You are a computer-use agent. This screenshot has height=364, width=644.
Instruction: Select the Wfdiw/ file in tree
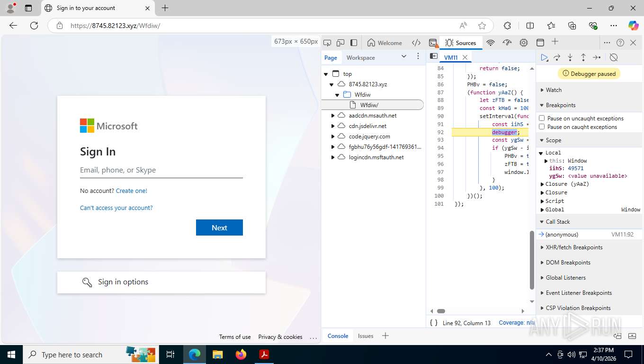[372, 105]
